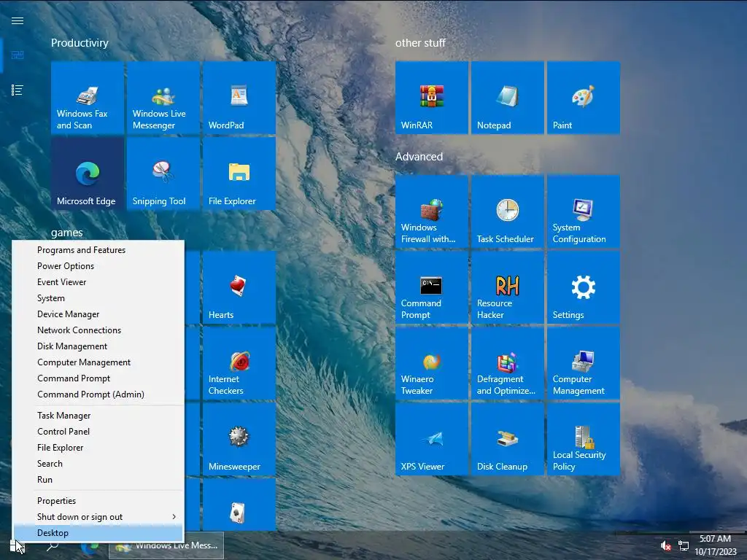Select Desktop at the menu bottom
The image size is (747, 560).
pos(98,533)
